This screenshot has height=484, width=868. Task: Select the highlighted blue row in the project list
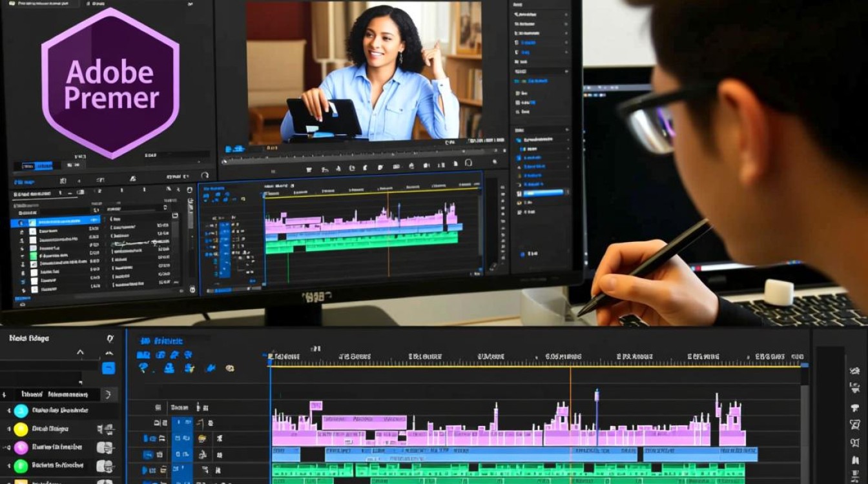(56, 222)
